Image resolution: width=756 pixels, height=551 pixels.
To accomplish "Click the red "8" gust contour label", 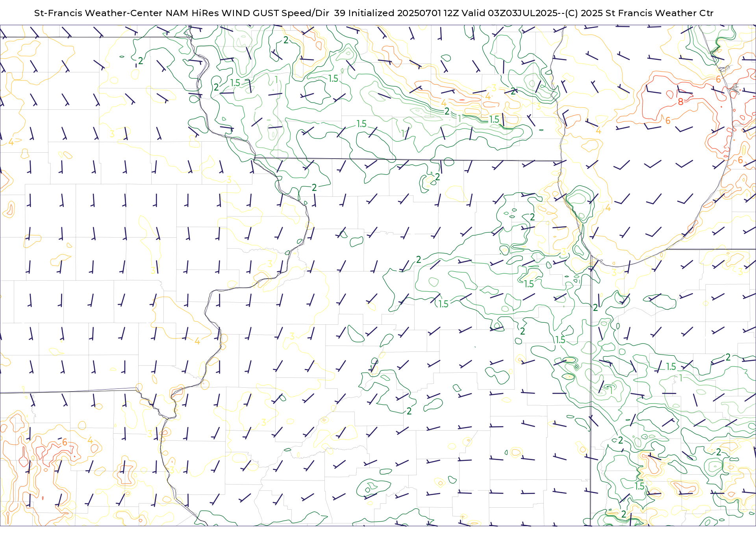I will pyautogui.click(x=680, y=102).
